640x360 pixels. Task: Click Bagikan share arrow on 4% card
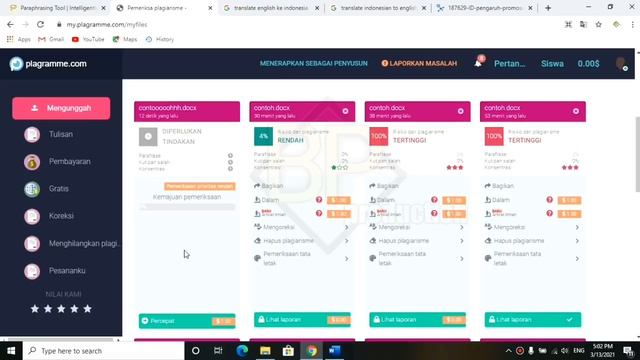tap(257, 186)
